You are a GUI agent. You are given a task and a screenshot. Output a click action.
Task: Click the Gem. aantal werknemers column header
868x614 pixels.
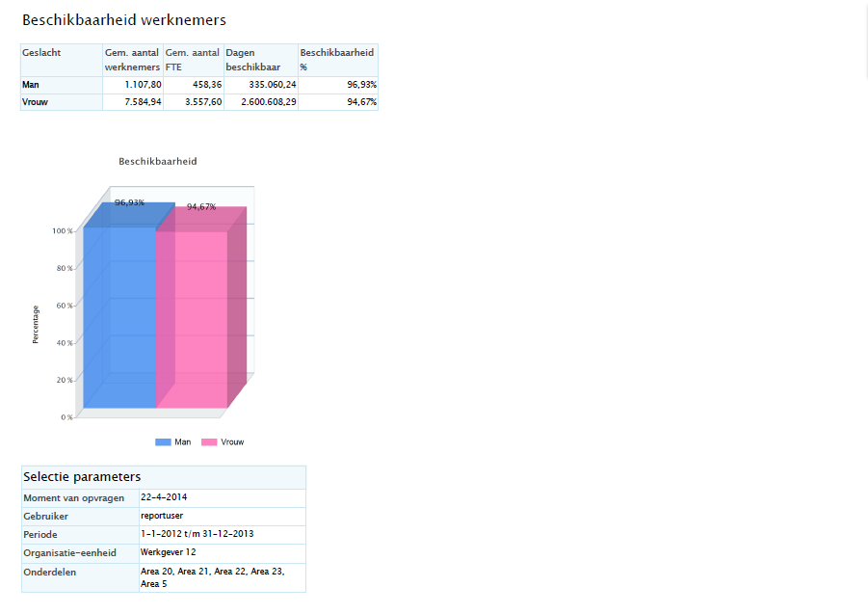pos(133,60)
